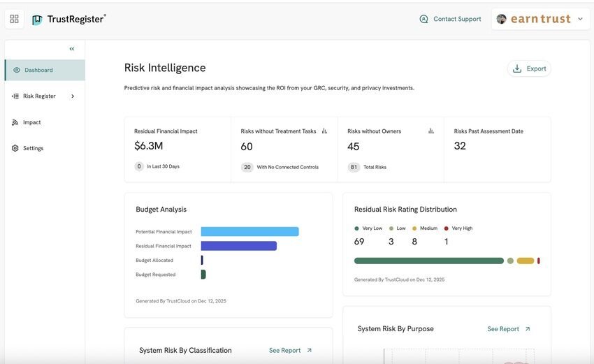Click the Contact Support headset icon
This screenshot has height=364, width=594.
point(424,19)
